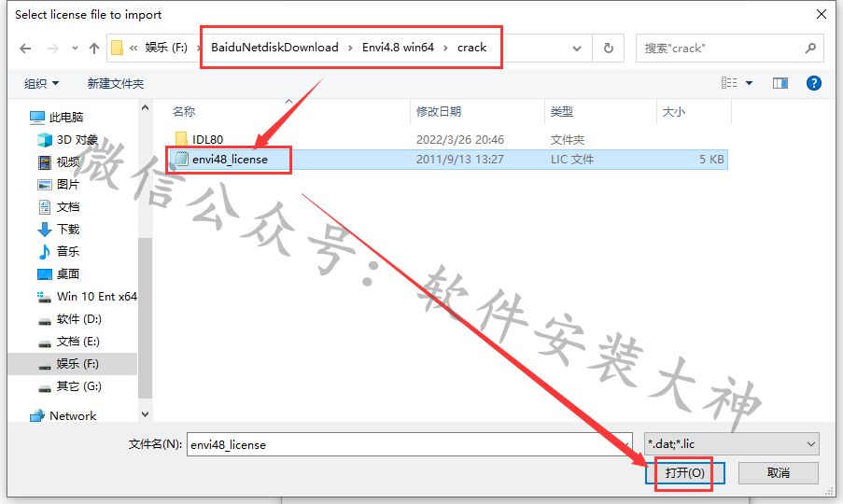Toggle the preview pane icon

point(780,83)
